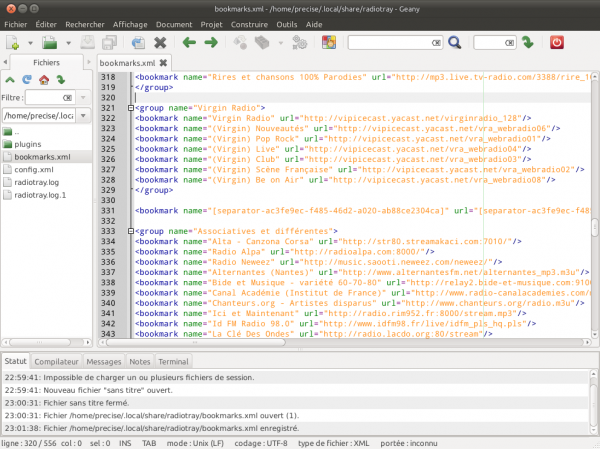Screen dimensions: 600x449
Task: Switch to the Terminal tab
Action: tap(172, 361)
